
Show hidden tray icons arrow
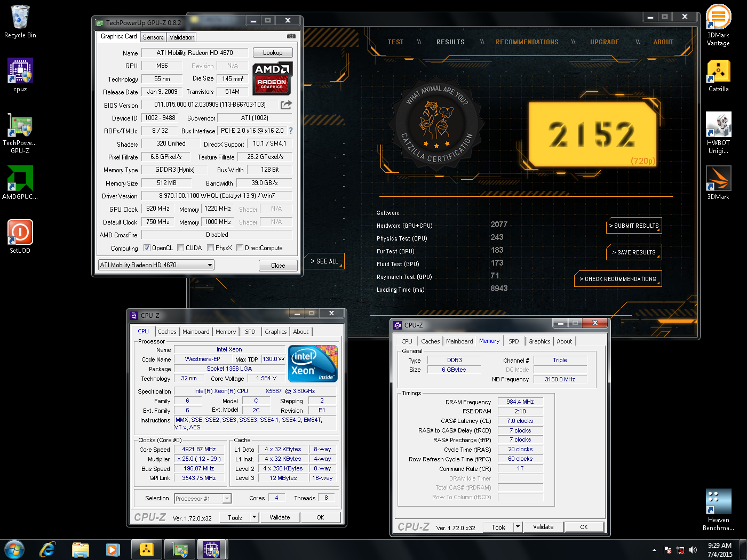coord(654,550)
